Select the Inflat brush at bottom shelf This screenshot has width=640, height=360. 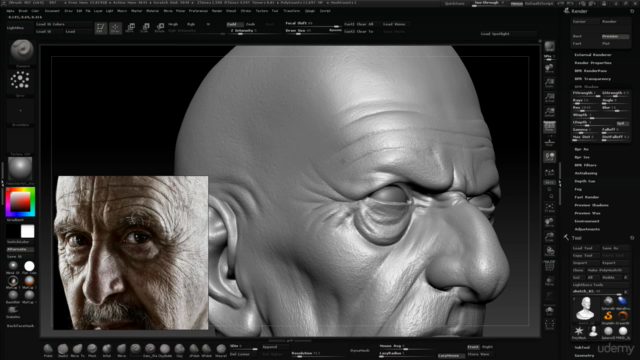pos(107,349)
